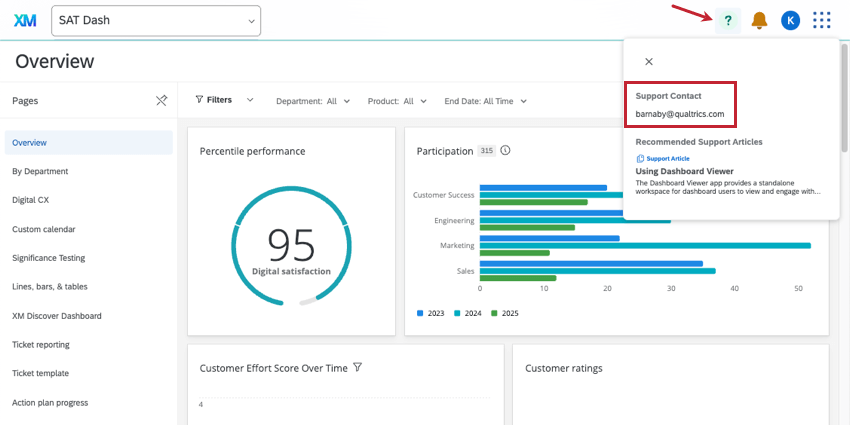This screenshot has width=850, height=425.
Task: Open the app switcher grid icon
Action: [822, 20]
